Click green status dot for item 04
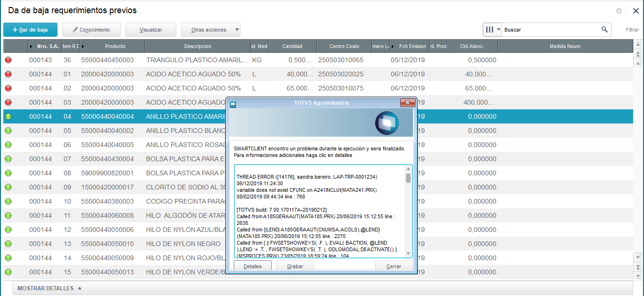Screen dimensions: 644x296 (8, 116)
